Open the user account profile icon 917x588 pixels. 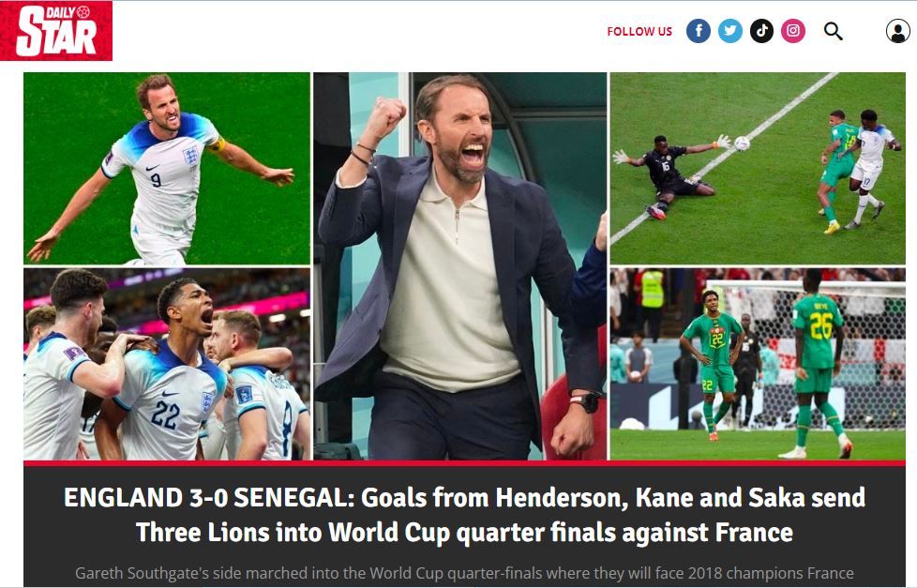click(x=897, y=32)
